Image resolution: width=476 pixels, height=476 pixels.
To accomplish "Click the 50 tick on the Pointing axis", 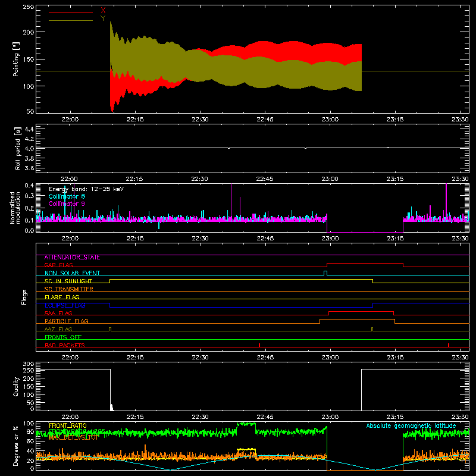I will [30, 111].
